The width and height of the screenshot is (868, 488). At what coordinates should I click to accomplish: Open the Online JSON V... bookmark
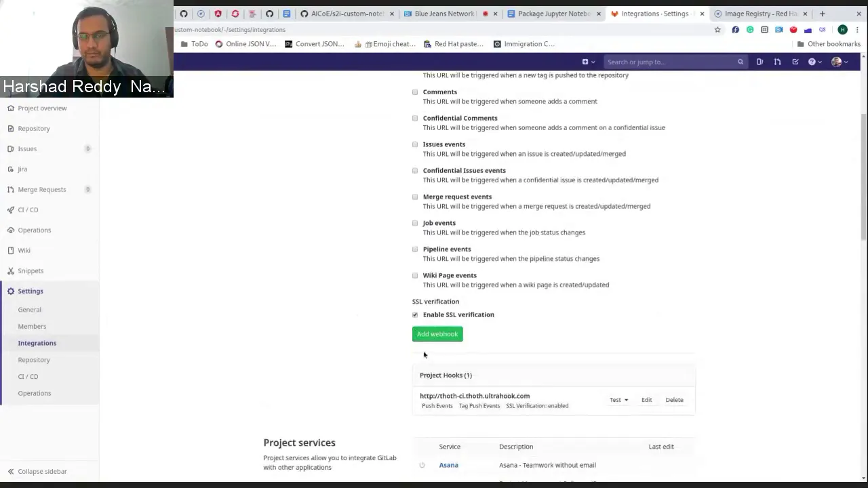coord(245,44)
